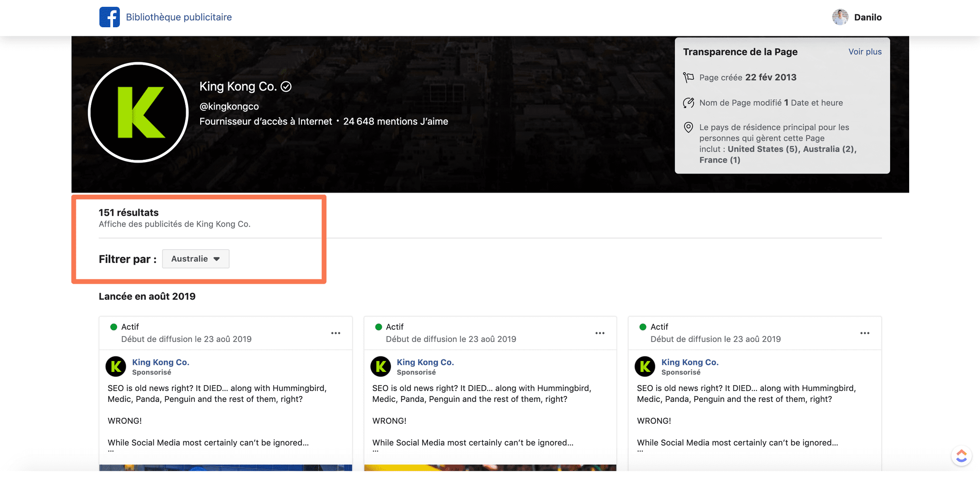Click the edit icon beside Nom de Page modifié

click(x=689, y=103)
